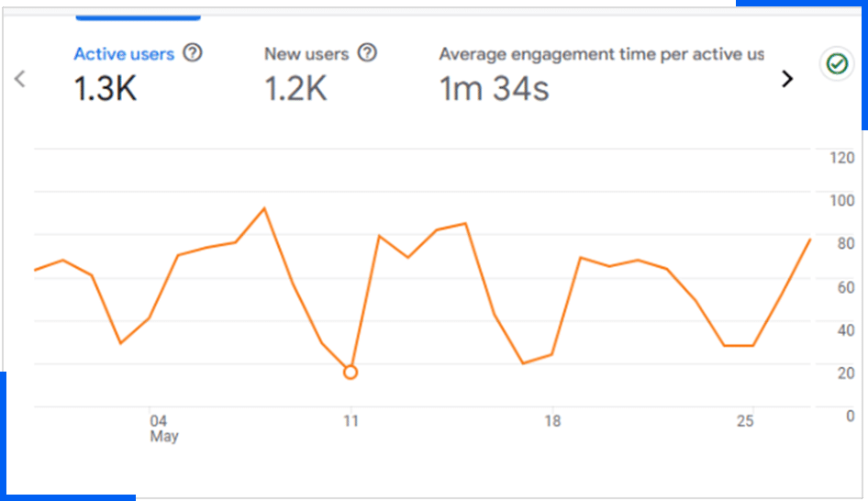Click the 1.3K active users value
The width and height of the screenshot is (868, 501).
point(105,89)
